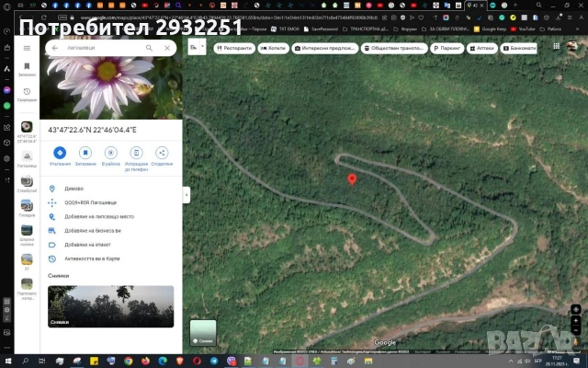Image resolution: width=588 pixels, height=368 pixels.
Task: Click the back arrow in search box
Action: point(55,48)
